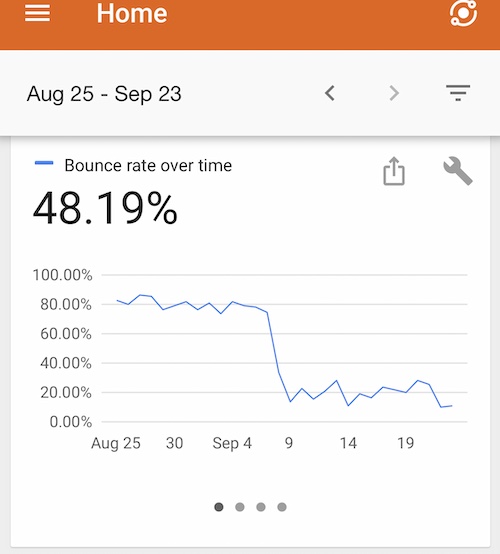Screen dimensions: 500x554
Task: Tap the Bounce rate over time label
Action: (148, 165)
